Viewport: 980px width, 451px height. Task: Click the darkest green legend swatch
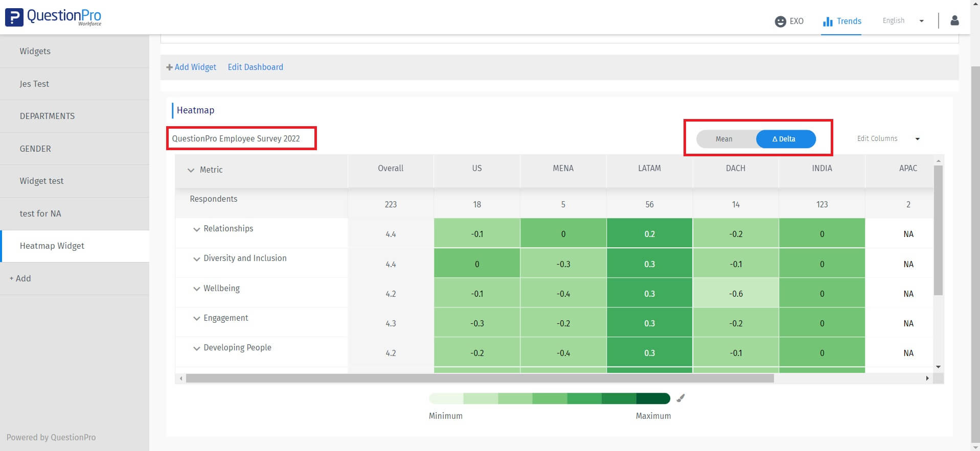653,398
